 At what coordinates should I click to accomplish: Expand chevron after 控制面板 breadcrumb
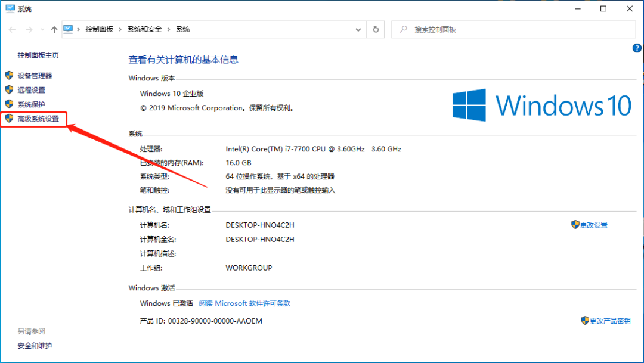coord(120,30)
